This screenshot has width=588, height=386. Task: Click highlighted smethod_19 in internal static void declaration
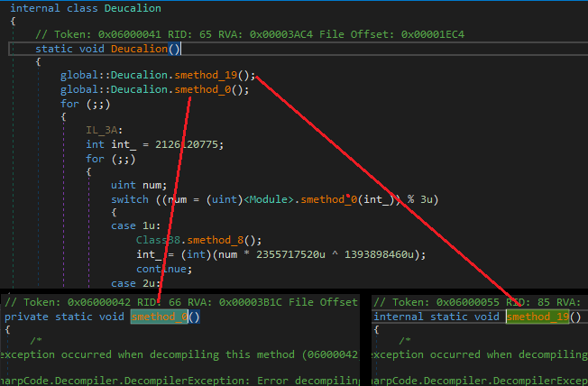pyautogui.click(x=537, y=317)
